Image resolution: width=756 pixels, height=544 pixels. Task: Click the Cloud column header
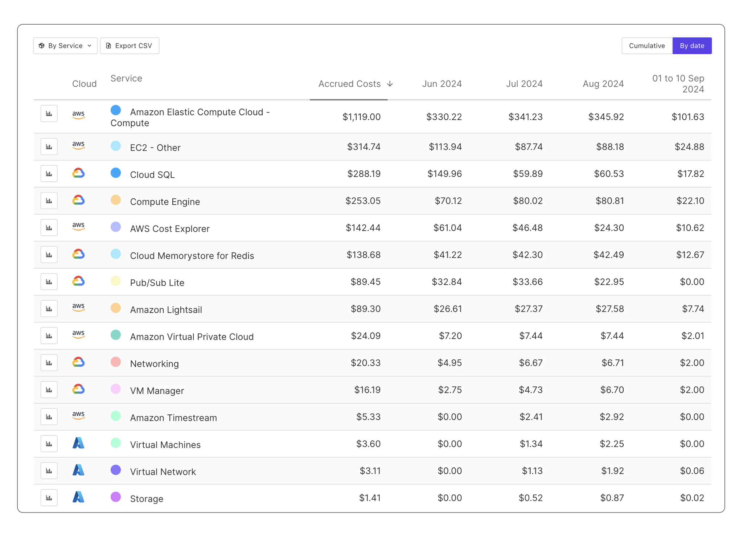tap(84, 84)
